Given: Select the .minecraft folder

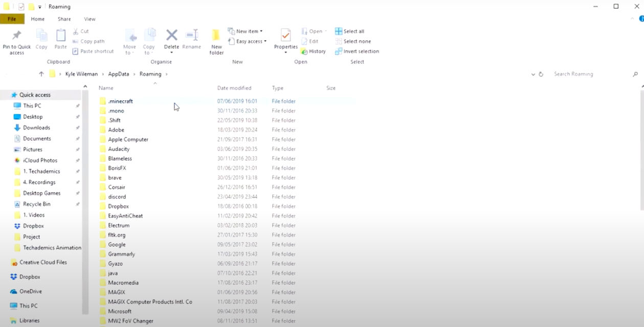Looking at the screenshot, I should pos(120,101).
